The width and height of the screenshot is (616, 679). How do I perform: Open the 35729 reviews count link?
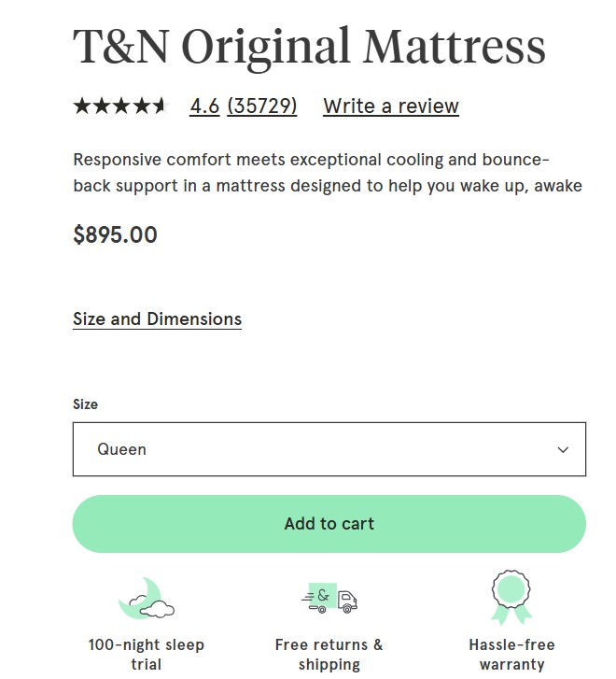pos(262,106)
